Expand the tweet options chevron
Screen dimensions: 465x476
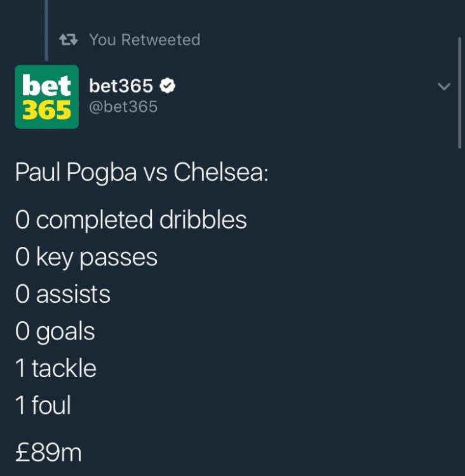point(445,86)
